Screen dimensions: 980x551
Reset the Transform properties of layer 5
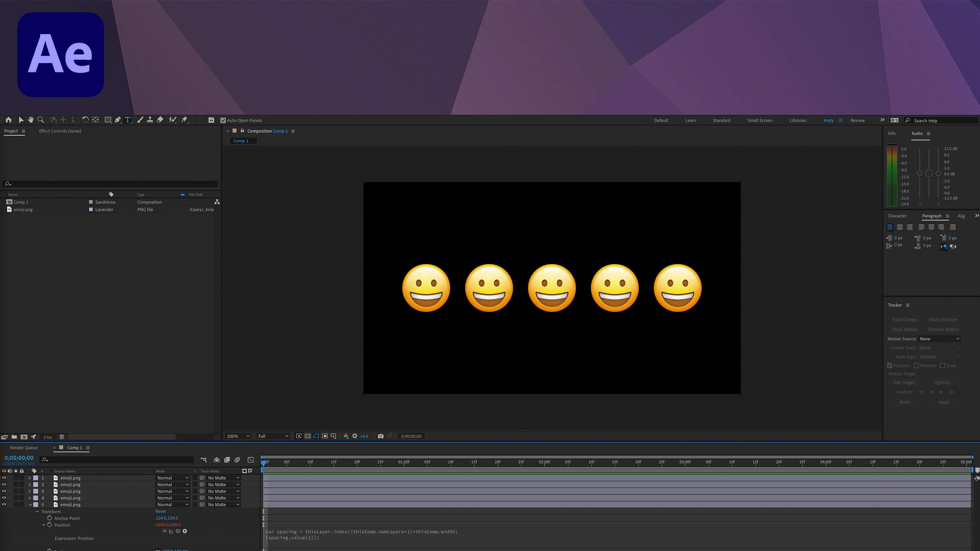[x=160, y=511]
